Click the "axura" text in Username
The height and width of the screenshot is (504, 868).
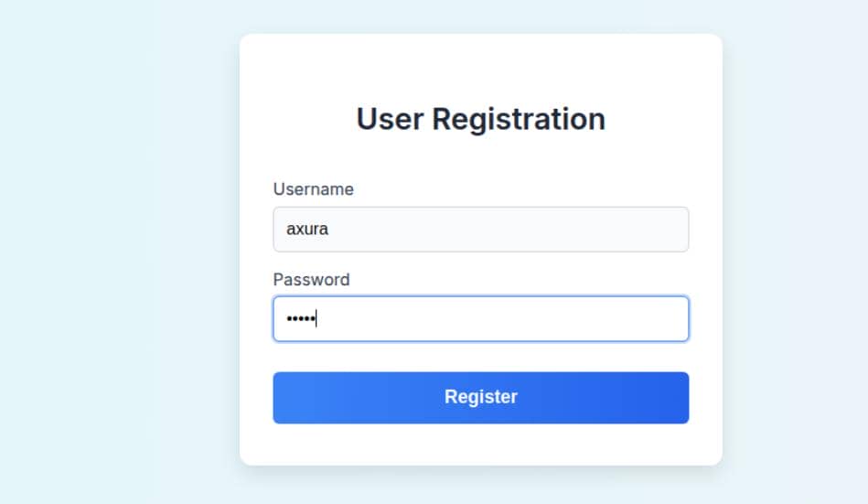[x=307, y=230]
